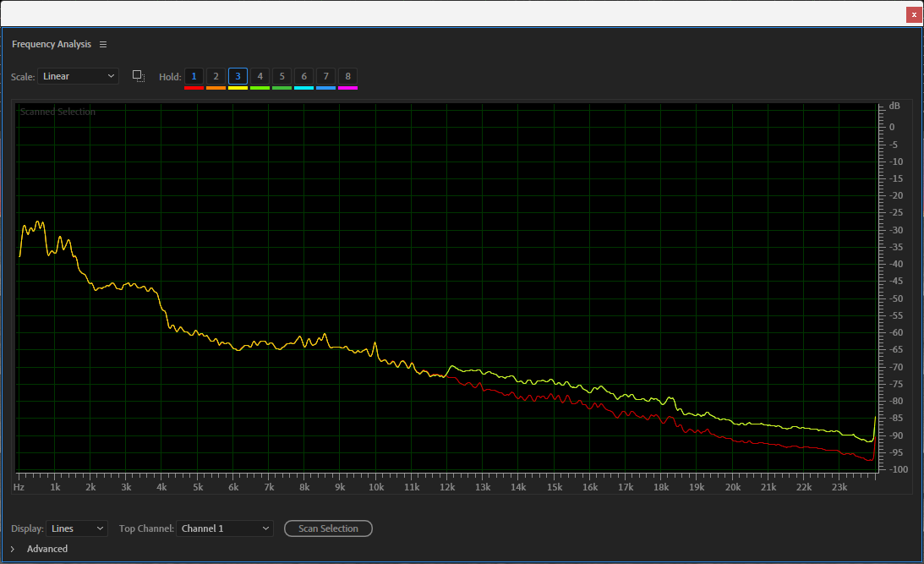This screenshot has width=924, height=564.
Task: Enable Hold button 2
Action: (216, 76)
